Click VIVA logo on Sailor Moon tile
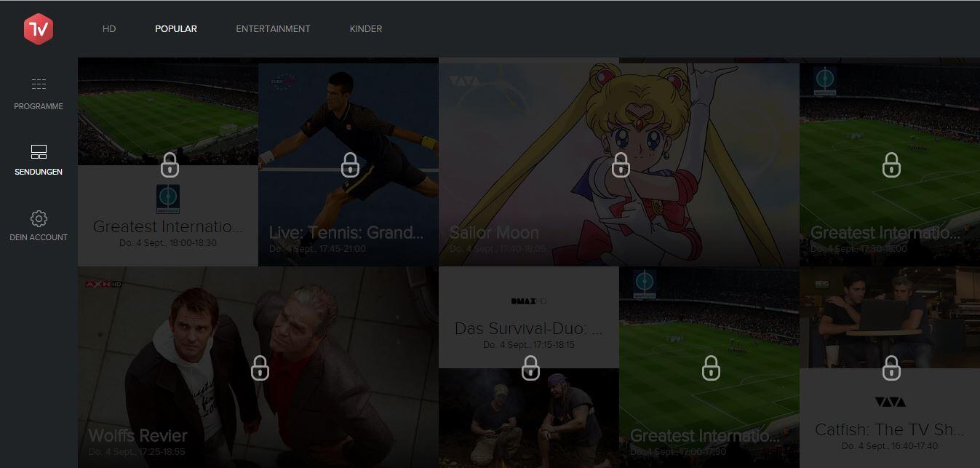This screenshot has width=980, height=468. tap(464, 82)
